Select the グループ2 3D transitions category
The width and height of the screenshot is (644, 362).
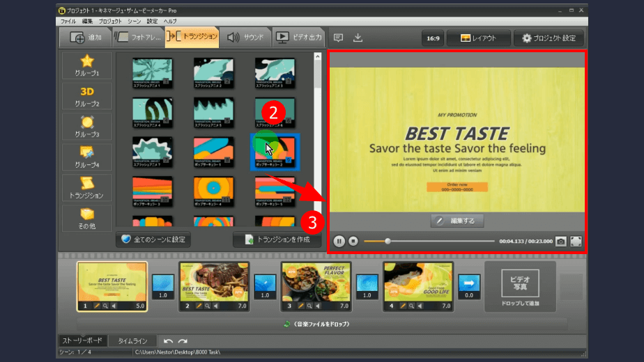[x=86, y=96]
